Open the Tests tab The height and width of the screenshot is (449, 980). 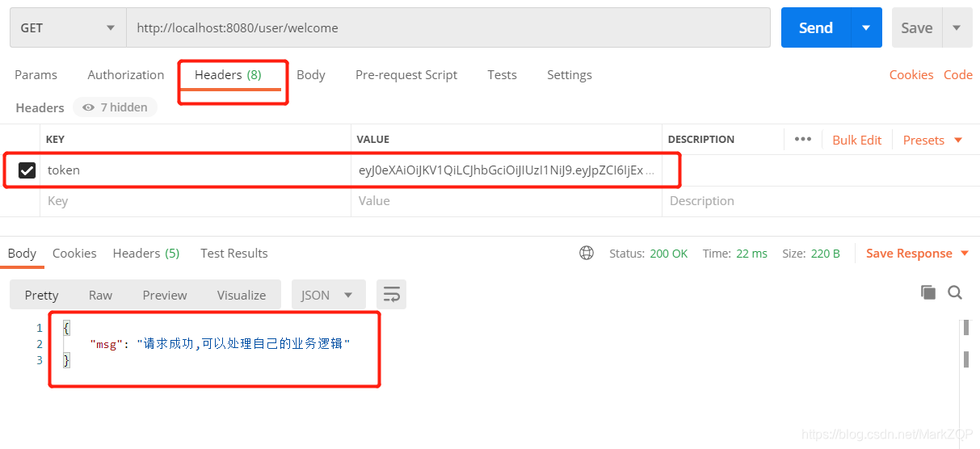pyautogui.click(x=502, y=74)
